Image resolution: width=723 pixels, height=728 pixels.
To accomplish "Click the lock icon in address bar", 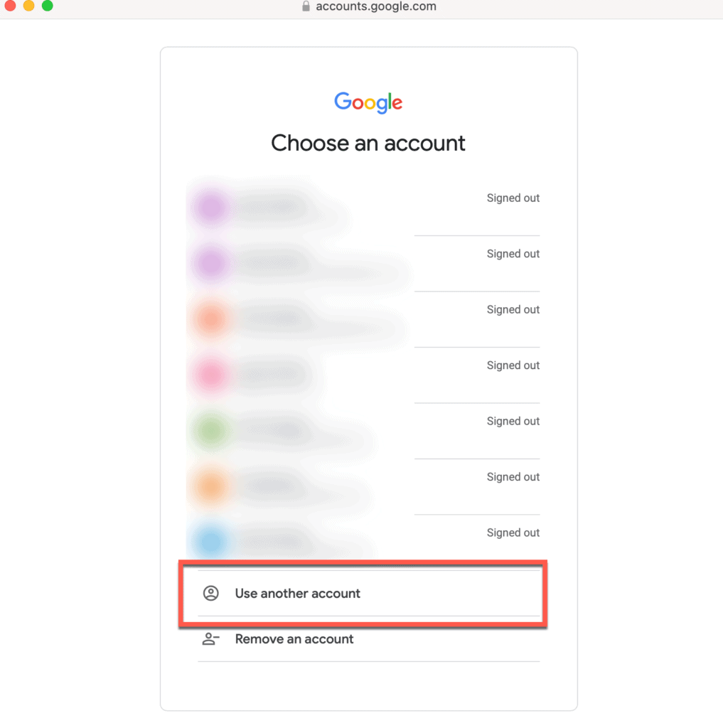I will point(306,6).
